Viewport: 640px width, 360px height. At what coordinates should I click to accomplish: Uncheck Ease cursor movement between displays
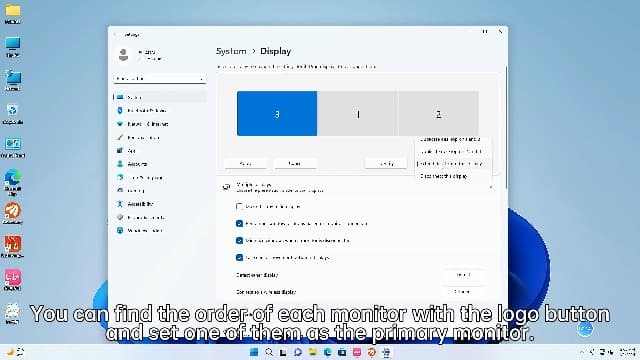(240, 258)
